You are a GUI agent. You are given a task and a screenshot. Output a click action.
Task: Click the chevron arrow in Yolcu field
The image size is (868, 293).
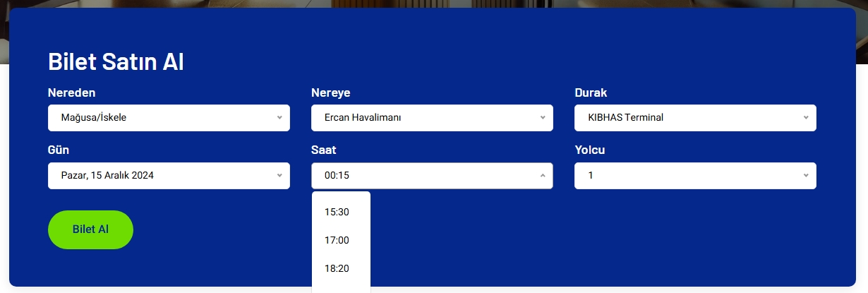coord(806,176)
